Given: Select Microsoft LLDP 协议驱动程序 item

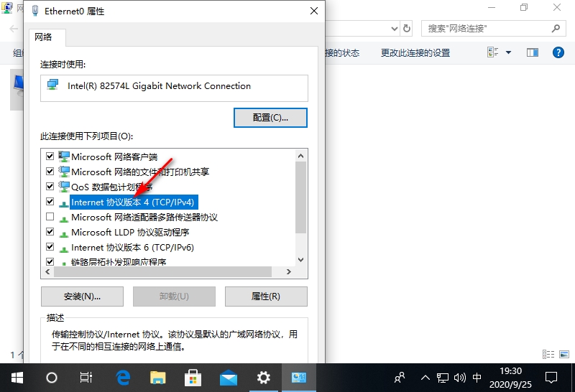Looking at the screenshot, I should click(x=130, y=233).
